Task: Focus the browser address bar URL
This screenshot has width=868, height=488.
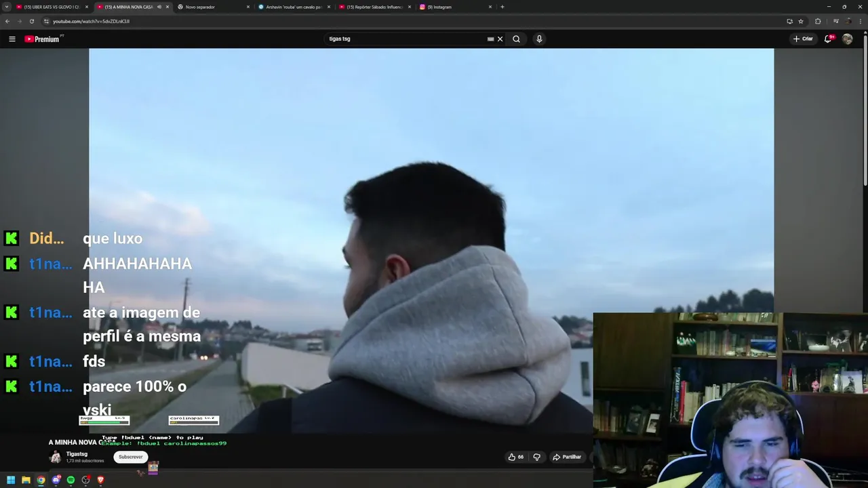Action: tap(91, 21)
